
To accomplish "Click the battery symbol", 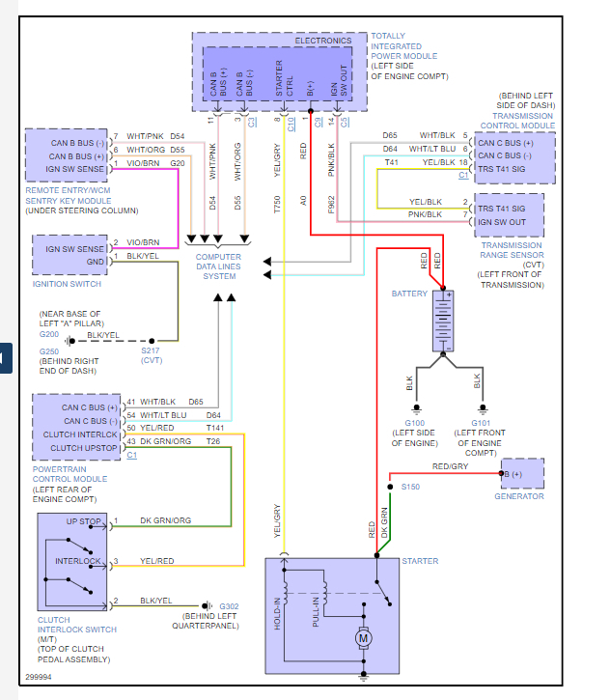I will click(443, 321).
